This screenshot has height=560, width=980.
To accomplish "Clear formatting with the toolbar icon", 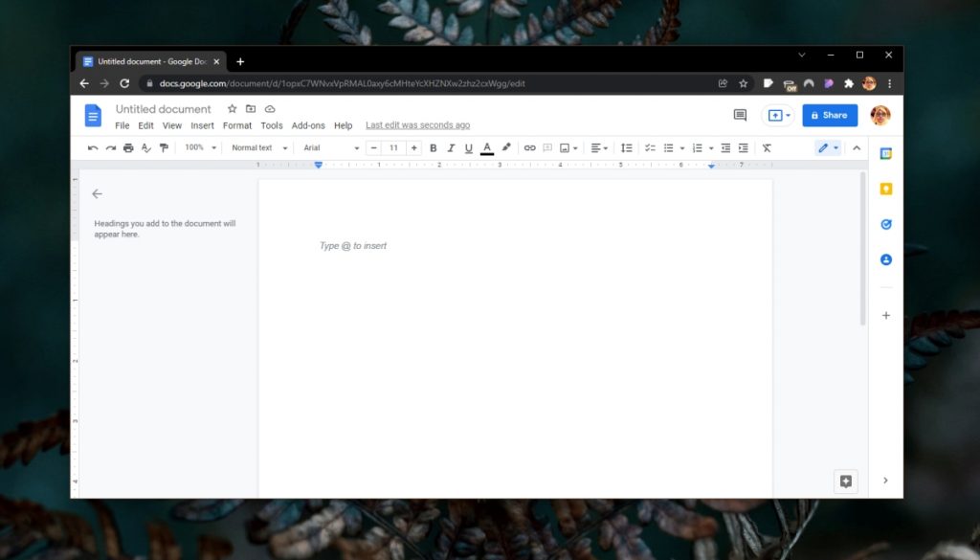I will tap(767, 147).
